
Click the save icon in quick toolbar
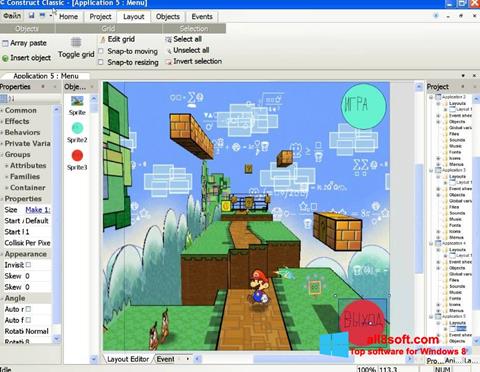(x=32, y=15)
